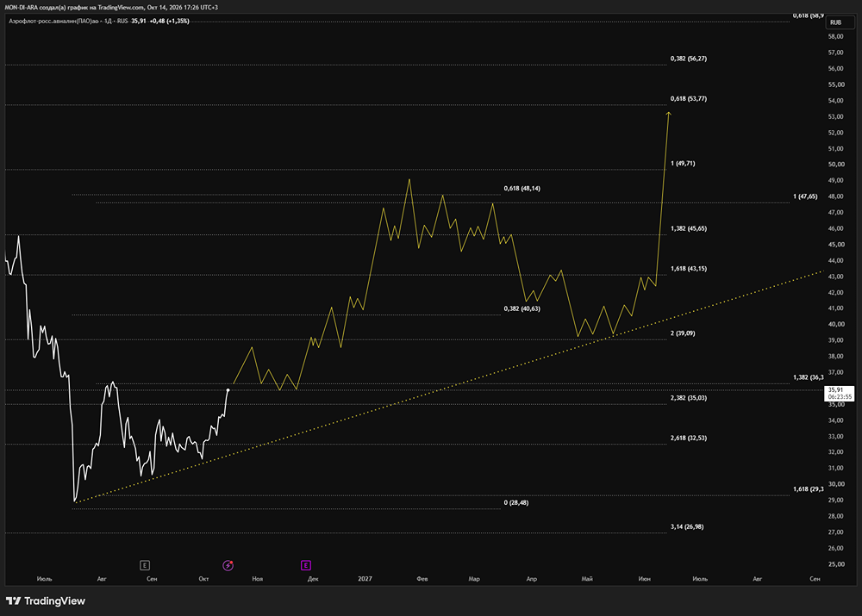The height and width of the screenshot is (616, 862).
Task: Click the 58,00 price scale value
Action: tap(835, 37)
